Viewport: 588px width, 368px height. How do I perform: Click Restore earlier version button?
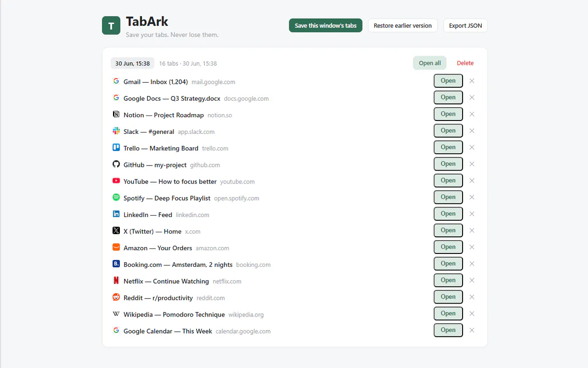tap(403, 25)
